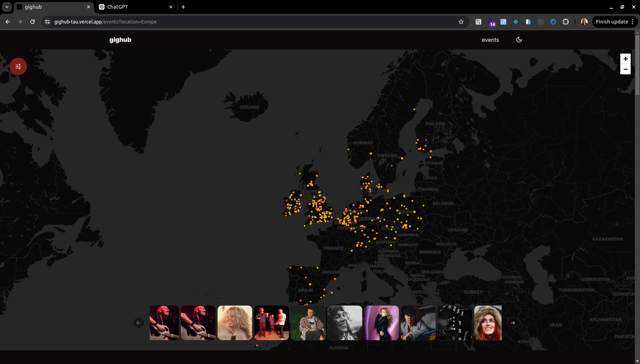The height and width of the screenshot is (364, 640).
Task: Reload the page
Action: (33, 22)
